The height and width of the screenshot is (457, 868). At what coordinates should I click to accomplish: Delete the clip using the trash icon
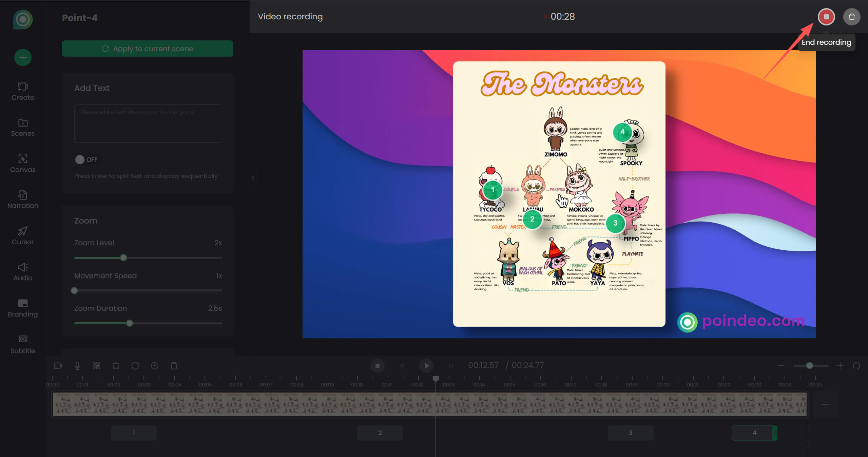(x=174, y=365)
